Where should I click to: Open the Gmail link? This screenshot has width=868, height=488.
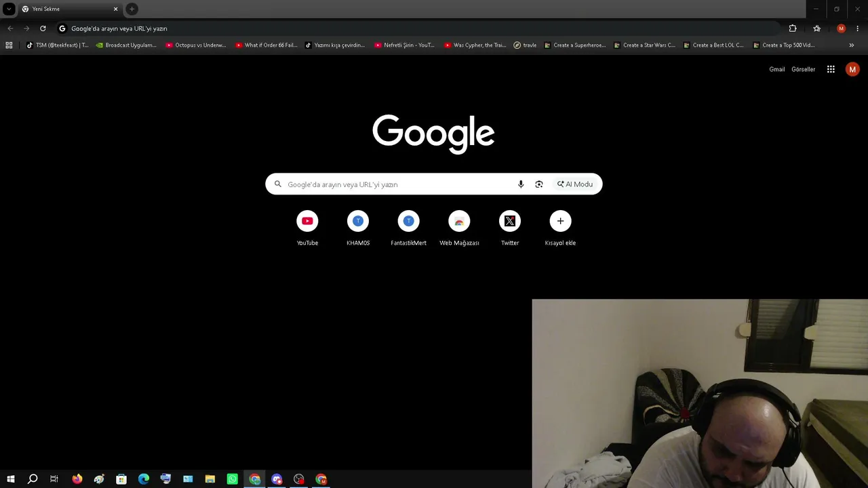tap(777, 69)
